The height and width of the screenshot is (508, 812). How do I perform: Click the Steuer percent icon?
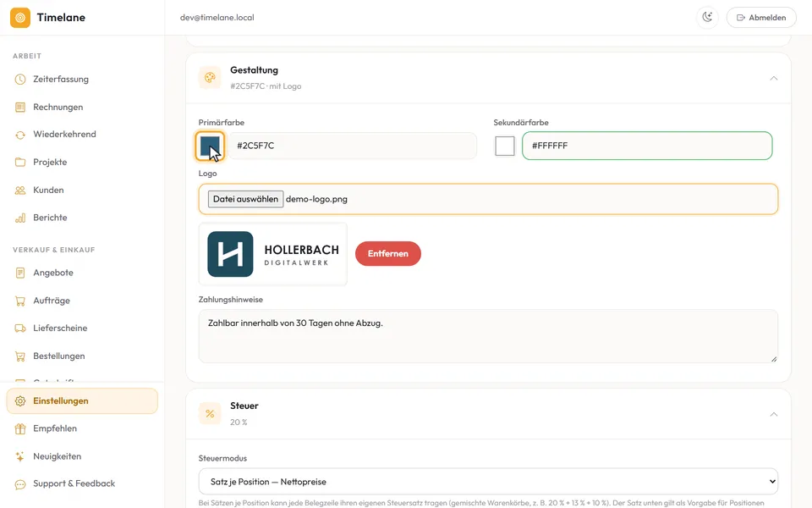coord(210,414)
